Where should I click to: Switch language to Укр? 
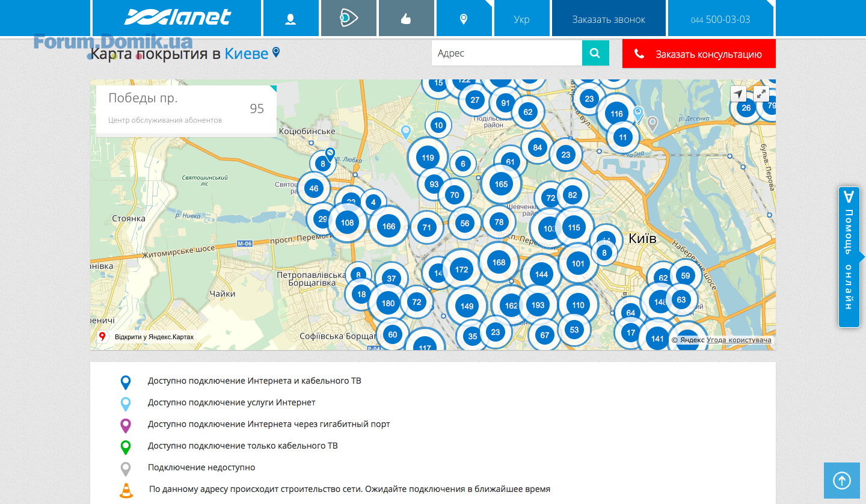pos(522,19)
